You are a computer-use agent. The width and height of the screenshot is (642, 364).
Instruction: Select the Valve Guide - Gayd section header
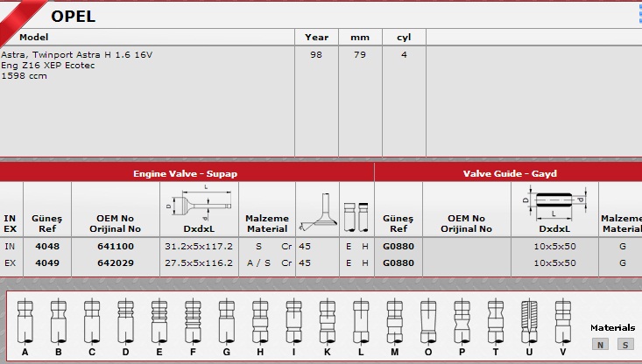click(510, 173)
